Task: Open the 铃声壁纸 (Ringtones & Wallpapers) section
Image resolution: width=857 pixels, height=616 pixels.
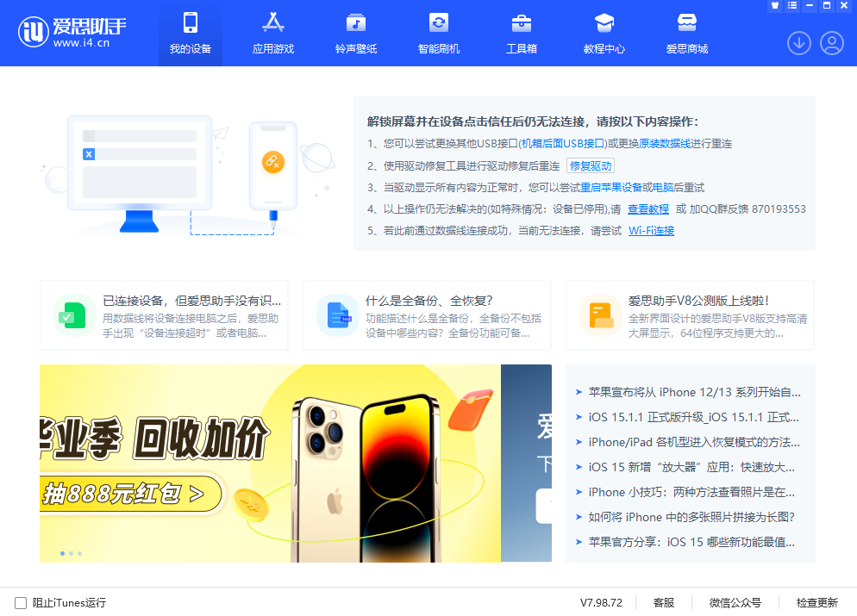Action: (x=355, y=33)
